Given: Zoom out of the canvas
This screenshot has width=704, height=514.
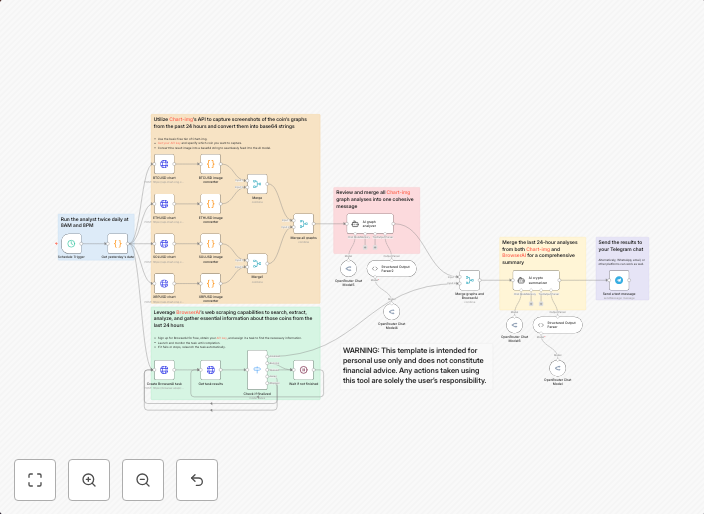Looking at the screenshot, I should pos(143,480).
